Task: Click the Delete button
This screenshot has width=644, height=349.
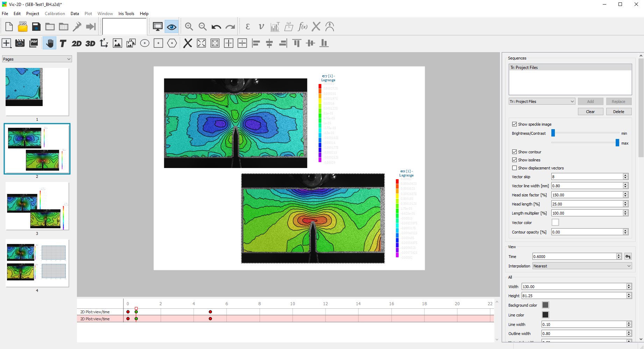Action: 618,111
